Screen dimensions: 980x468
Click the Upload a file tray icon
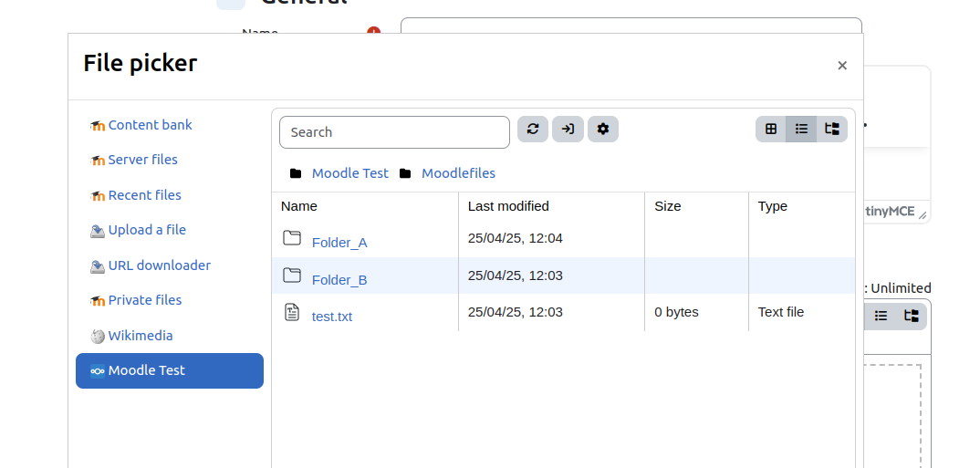[x=98, y=231]
